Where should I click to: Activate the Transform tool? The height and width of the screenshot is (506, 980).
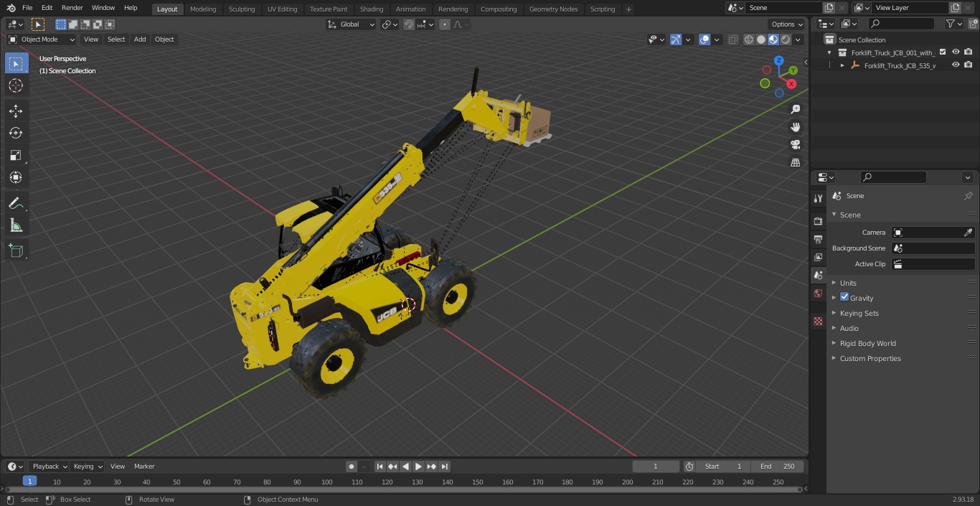tap(16, 177)
